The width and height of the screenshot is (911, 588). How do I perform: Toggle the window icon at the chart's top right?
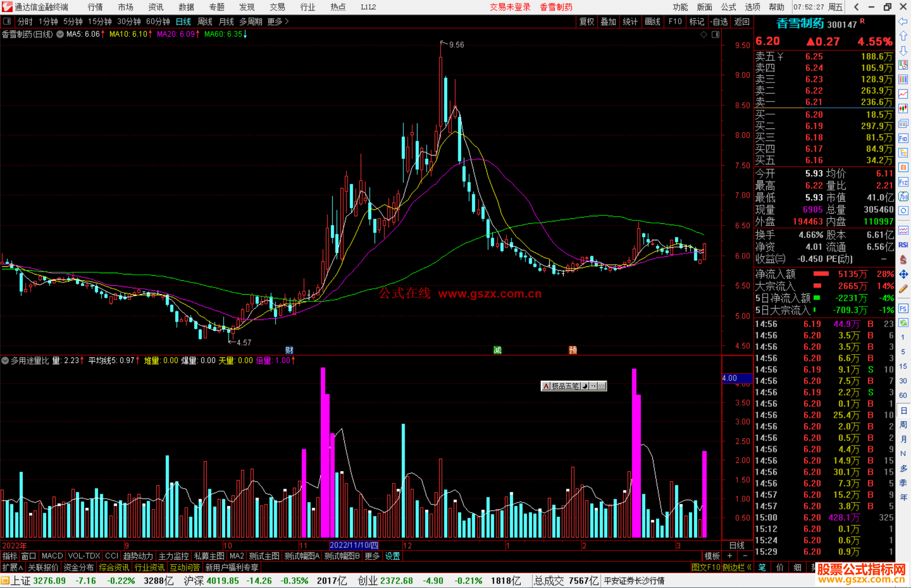point(715,35)
